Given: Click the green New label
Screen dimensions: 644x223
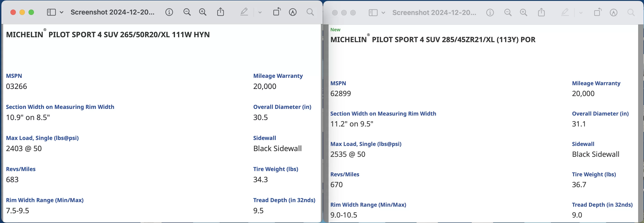Looking at the screenshot, I should pos(335,29).
